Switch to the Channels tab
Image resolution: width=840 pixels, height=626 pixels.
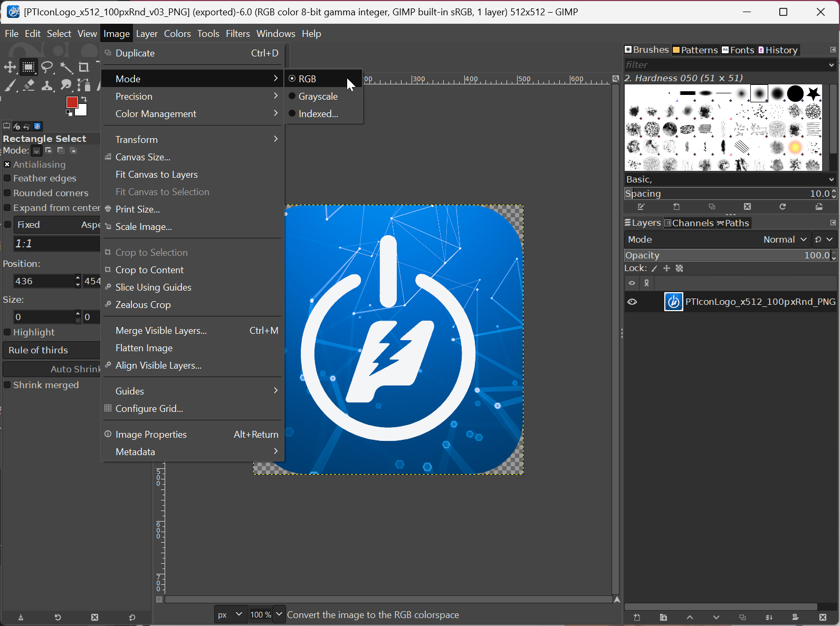pyautogui.click(x=689, y=223)
